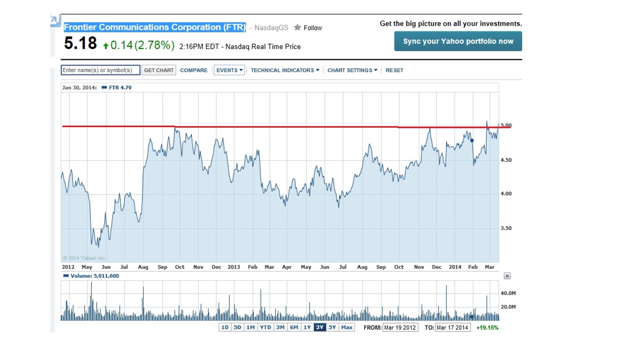Click the symbol name input field
This screenshot has width=644, height=356.
pos(100,70)
